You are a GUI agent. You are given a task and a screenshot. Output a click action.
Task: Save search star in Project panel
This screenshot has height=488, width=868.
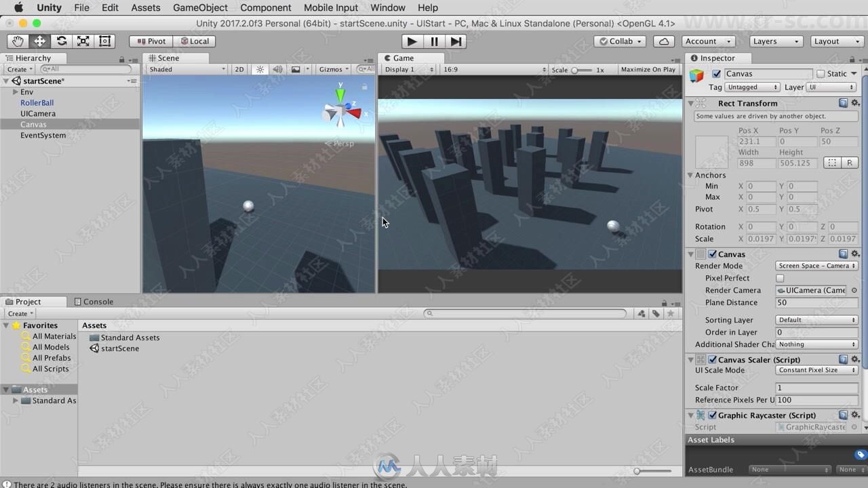point(671,313)
